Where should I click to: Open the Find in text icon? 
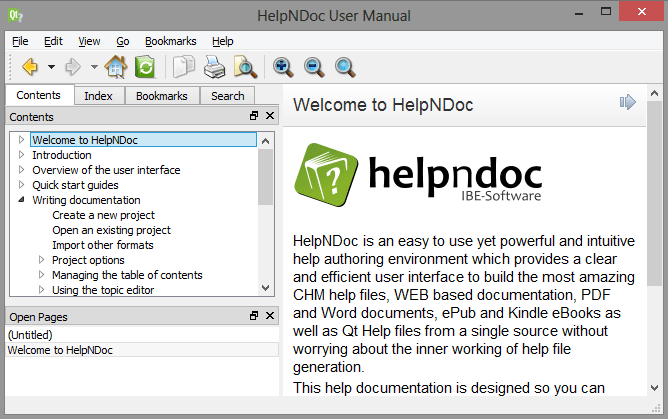245,67
